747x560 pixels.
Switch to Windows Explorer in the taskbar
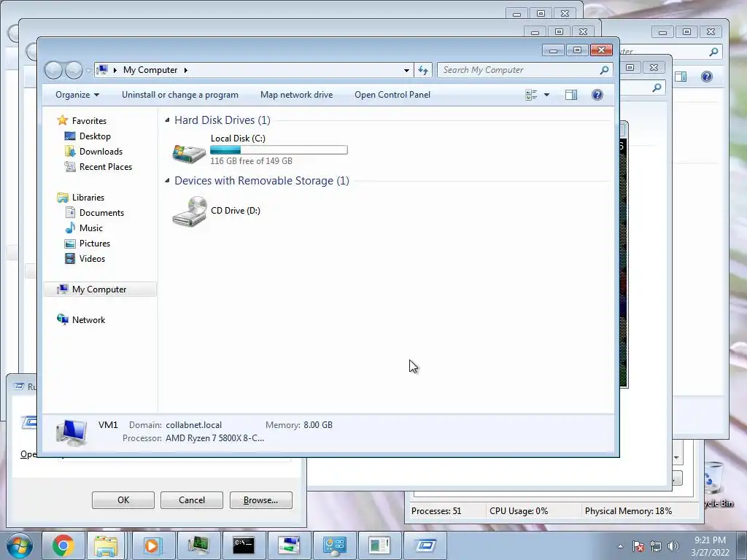pos(106,545)
